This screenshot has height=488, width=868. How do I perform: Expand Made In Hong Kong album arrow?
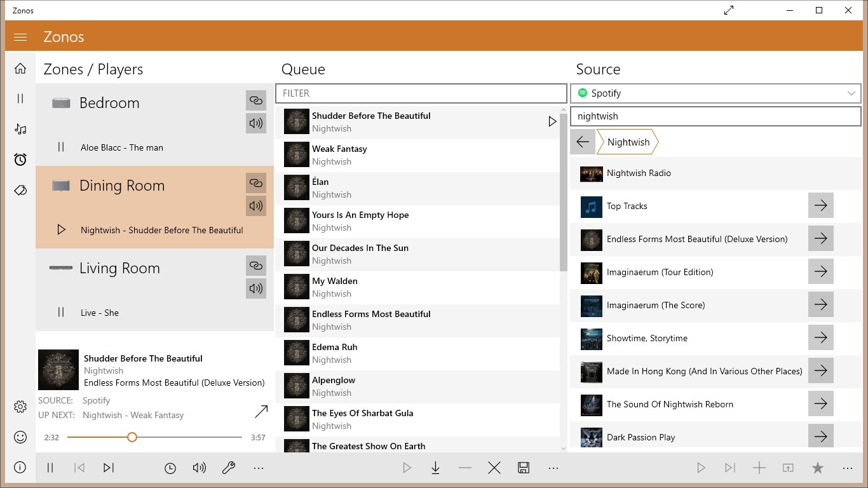[821, 371]
